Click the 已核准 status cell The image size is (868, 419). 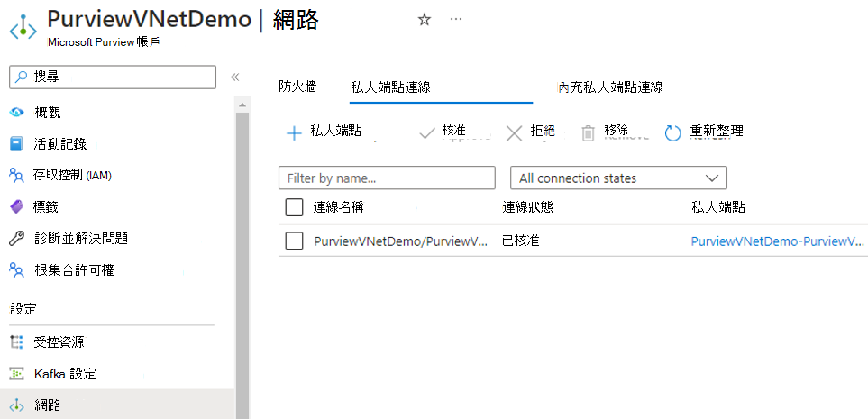click(x=520, y=241)
